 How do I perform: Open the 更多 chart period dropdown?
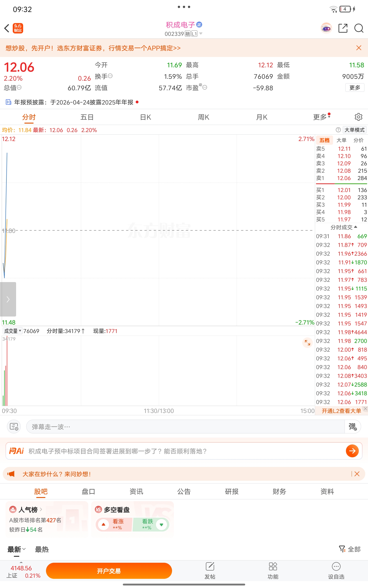[322, 117]
